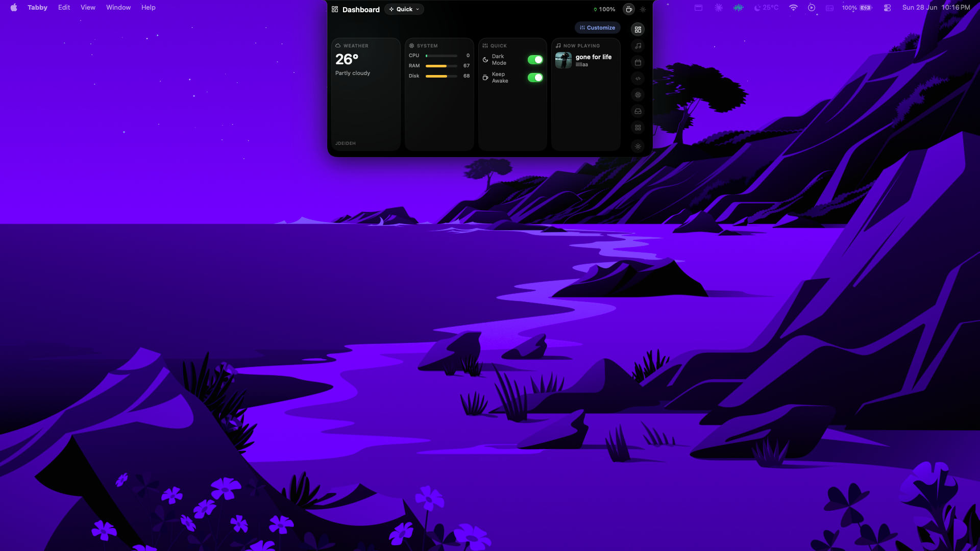Viewport: 980px width, 551px height.
Task: Click the 100% battery indicator in Dashboard header
Action: (604, 9)
